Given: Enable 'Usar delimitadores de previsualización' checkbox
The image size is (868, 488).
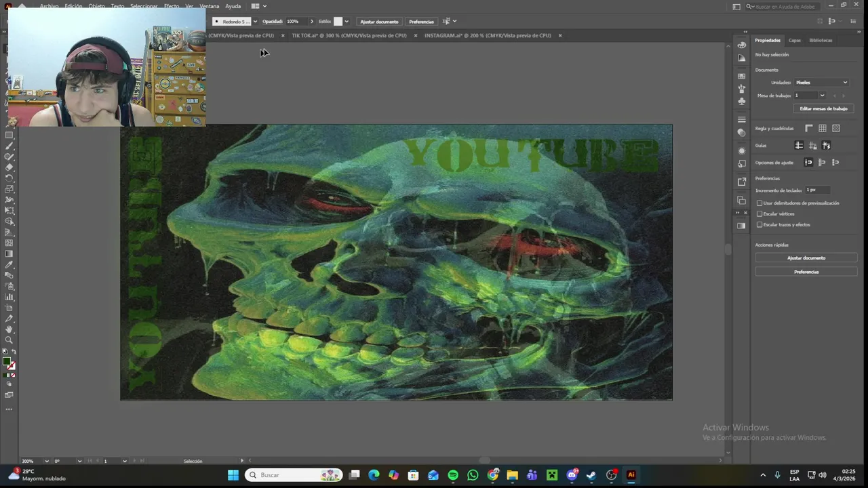Looking at the screenshot, I should [759, 203].
